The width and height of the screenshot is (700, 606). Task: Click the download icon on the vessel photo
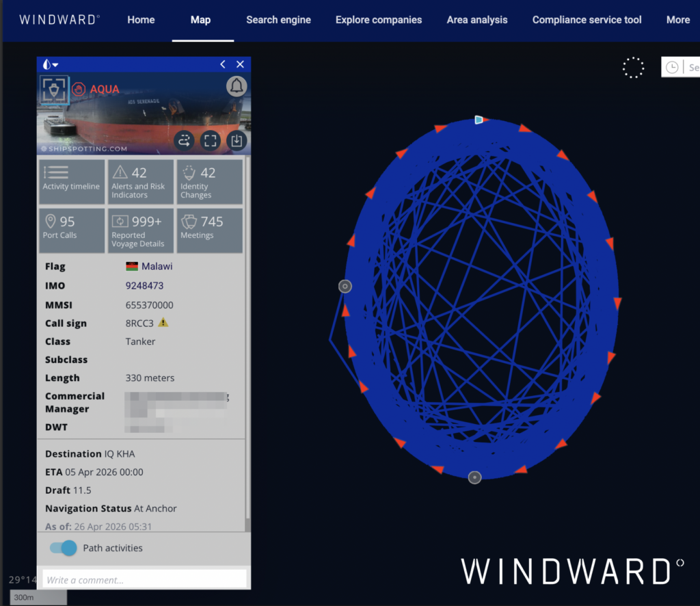237,140
